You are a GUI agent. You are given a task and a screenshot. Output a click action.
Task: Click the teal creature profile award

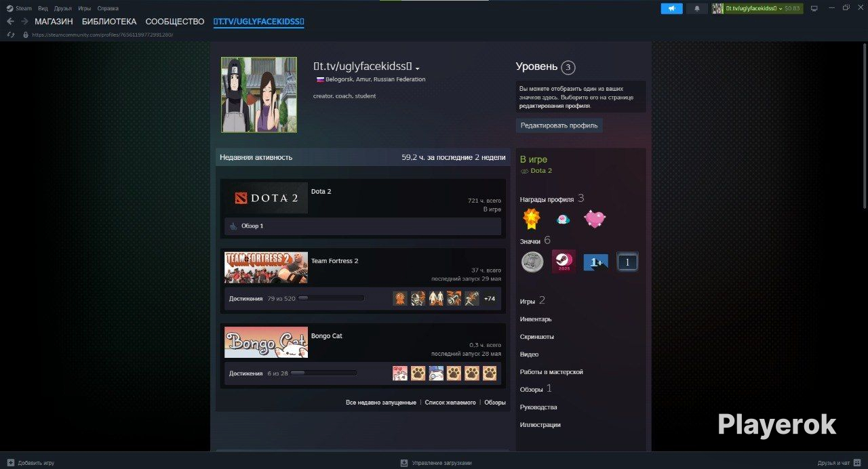point(563,219)
